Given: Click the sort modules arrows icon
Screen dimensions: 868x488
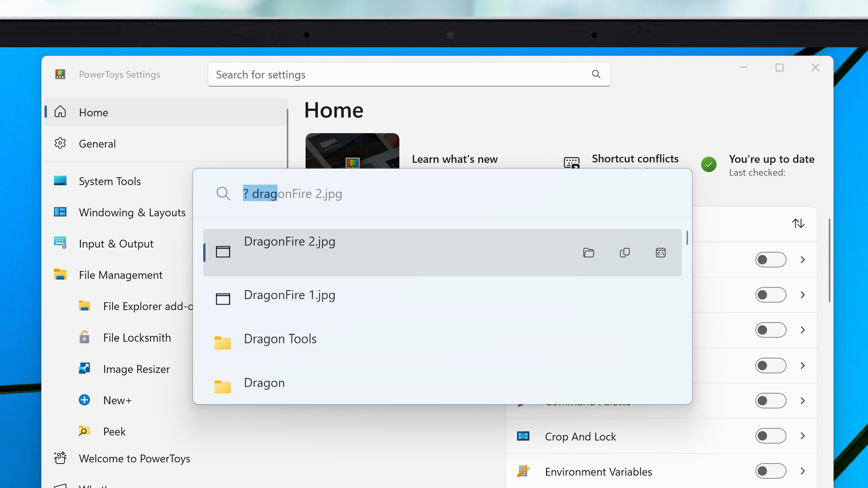Looking at the screenshot, I should [x=798, y=223].
